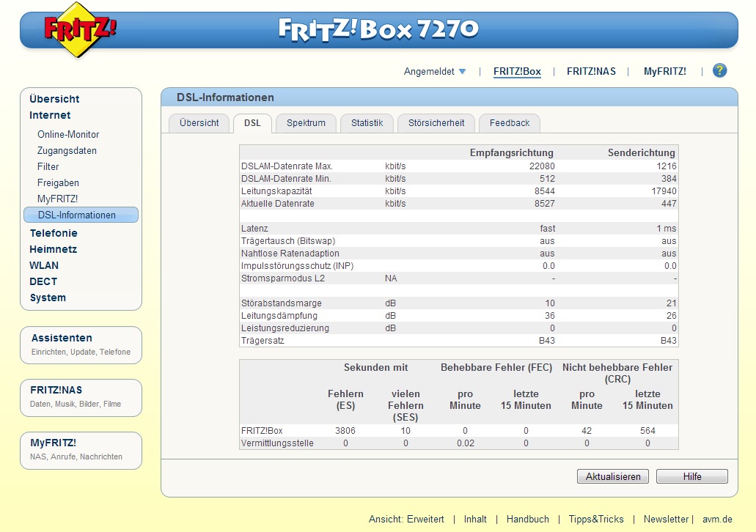756x532 pixels.
Task: Expand the Heimnetz sidebar section
Action: (x=53, y=249)
